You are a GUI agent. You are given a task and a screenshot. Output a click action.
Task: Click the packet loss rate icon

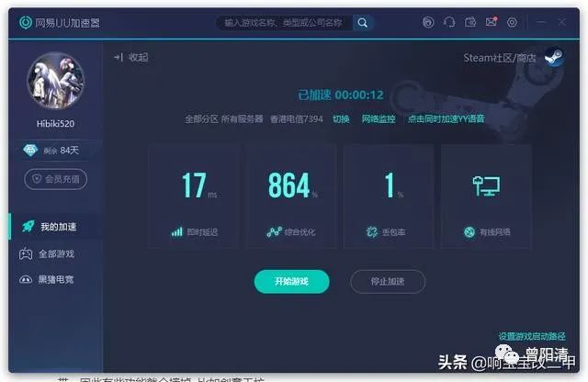pyautogui.click(x=371, y=232)
